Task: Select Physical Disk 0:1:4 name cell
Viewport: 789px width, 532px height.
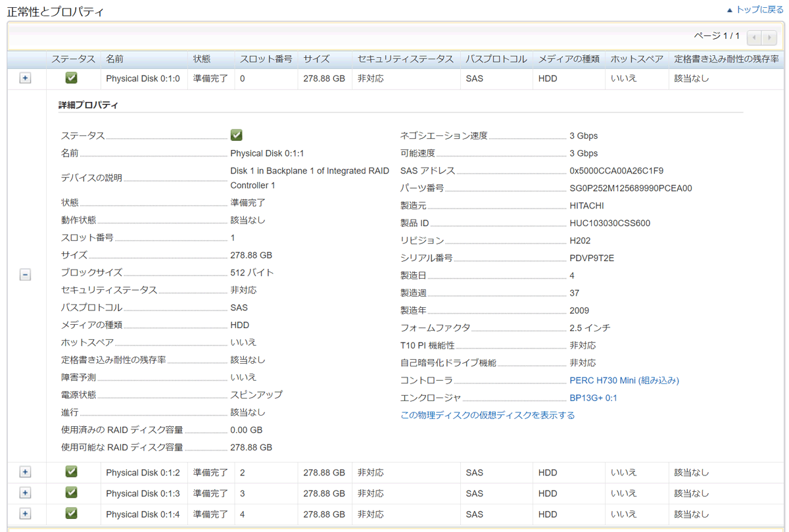Action: coord(143,514)
